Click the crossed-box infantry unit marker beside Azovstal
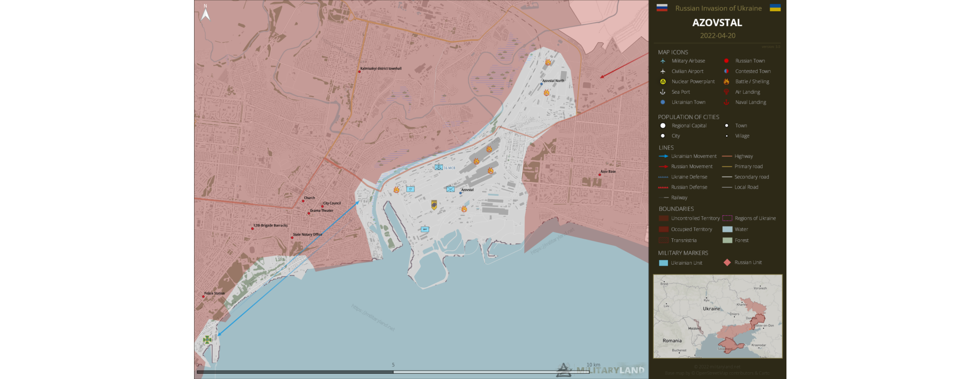980x379 pixels. (450, 189)
